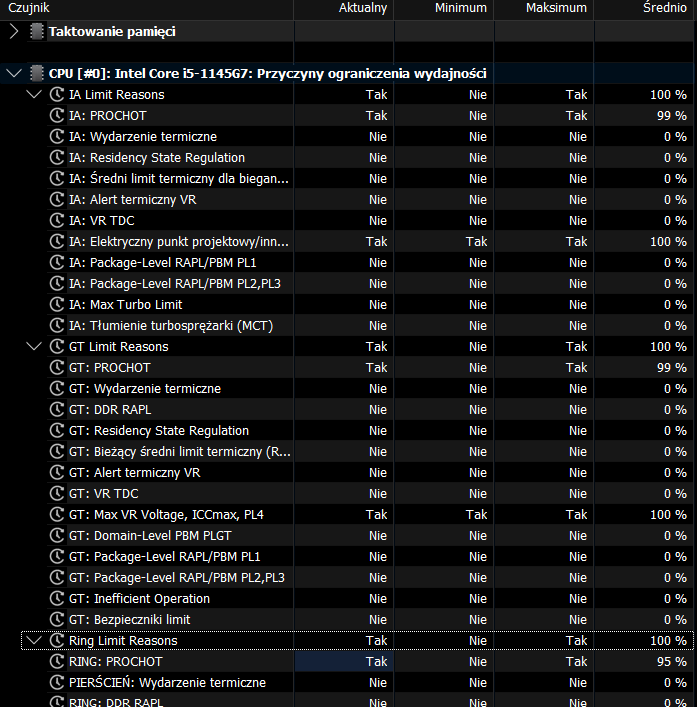This screenshot has height=707, width=697.
Task: Select the IA: Package-Level RAPL/PBM PL2,PL3 row label
Action: coord(175,284)
